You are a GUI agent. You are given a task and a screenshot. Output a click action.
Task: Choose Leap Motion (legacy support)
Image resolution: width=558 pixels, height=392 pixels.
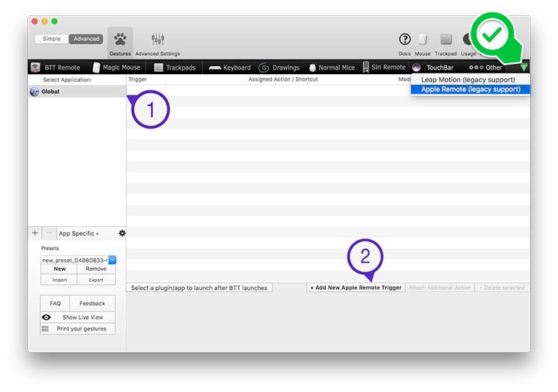click(468, 80)
